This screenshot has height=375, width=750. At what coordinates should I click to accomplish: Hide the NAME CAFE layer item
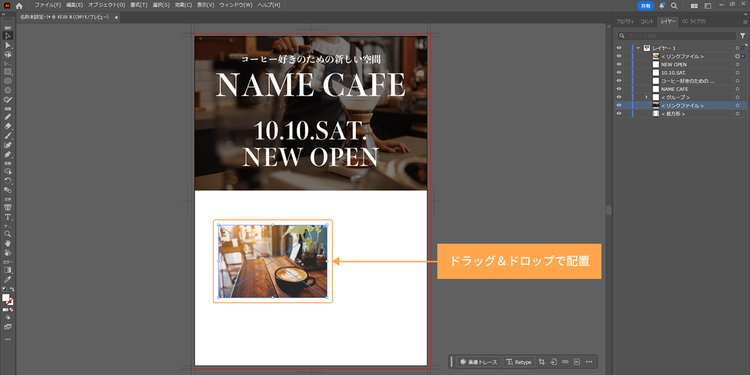(619, 89)
